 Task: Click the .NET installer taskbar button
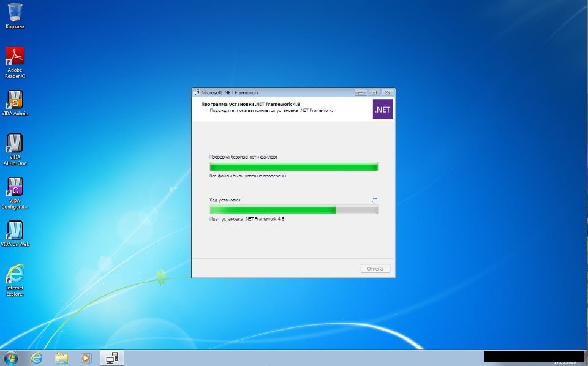tap(111, 358)
